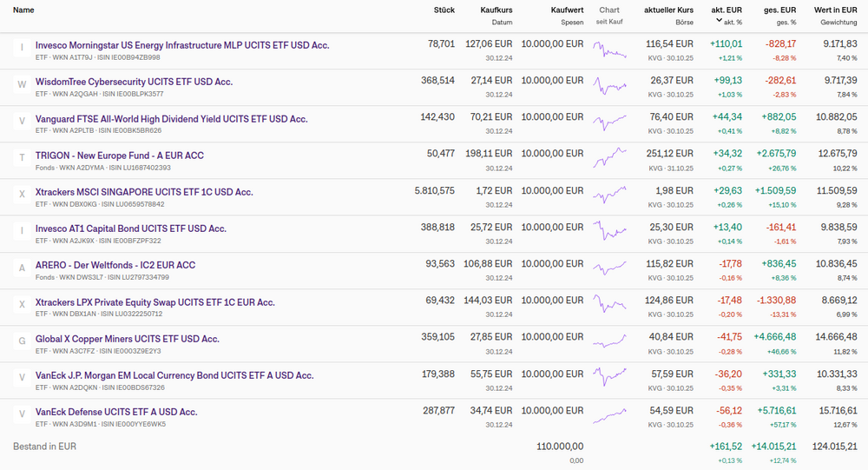The height and width of the screenshot is (470, 868).
Task: Open the Xtrackers LPX Private Equity Swap link
Action: (x=155, y=302)
